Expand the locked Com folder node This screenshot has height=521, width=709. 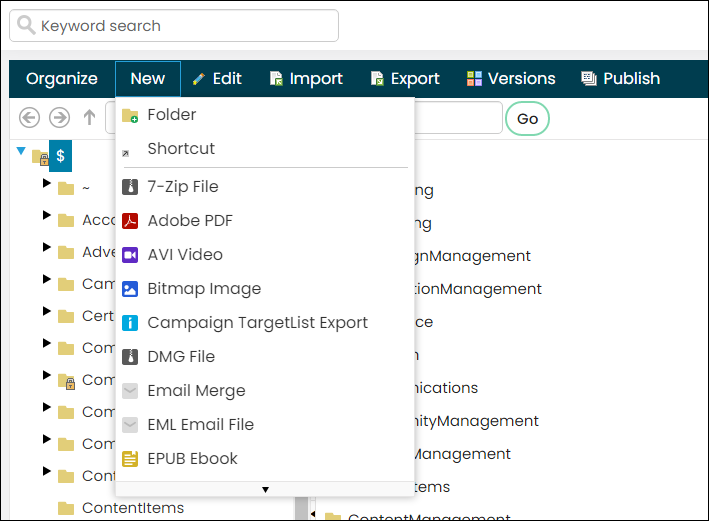47,375
